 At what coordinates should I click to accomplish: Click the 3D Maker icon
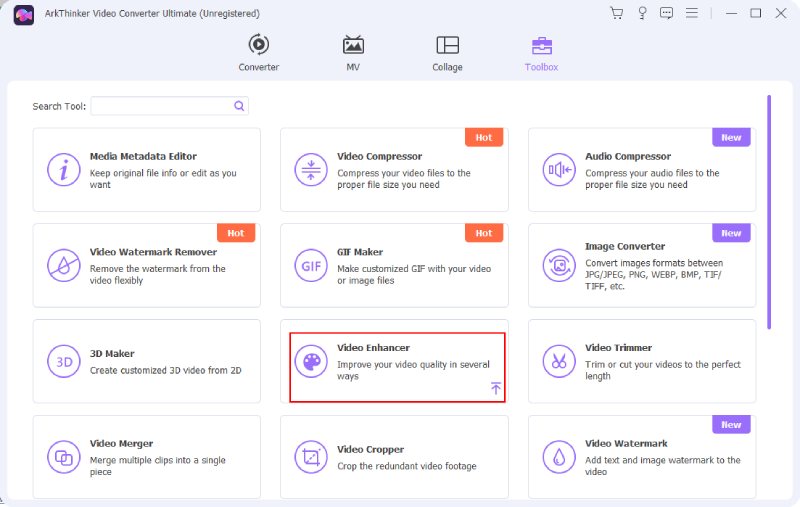pyautogui.click(x=63, y=362)
